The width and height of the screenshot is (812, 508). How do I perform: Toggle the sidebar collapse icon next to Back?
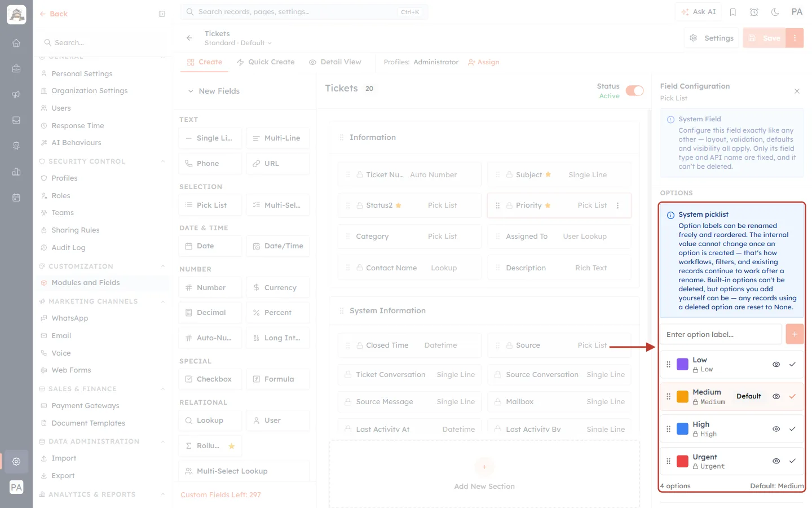point(162,14)
